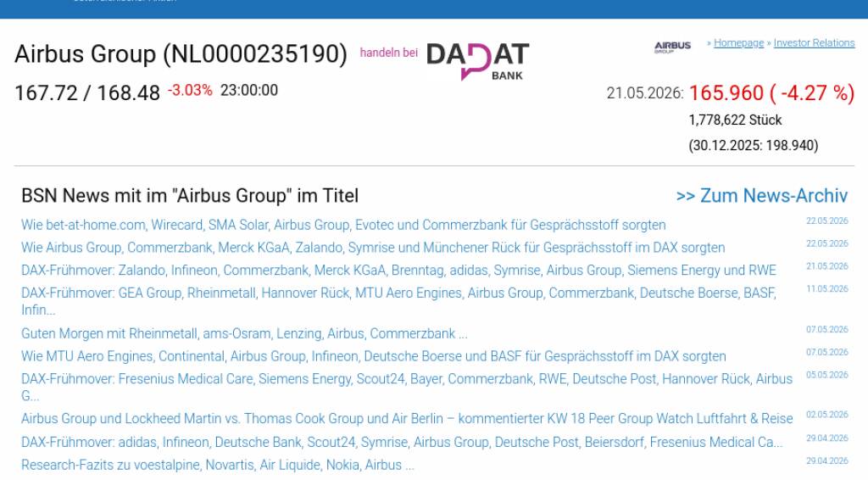This screenshot has width=868, height=480.
Task: Click the closing price 165.960 value
Action: tap(726, 93)
